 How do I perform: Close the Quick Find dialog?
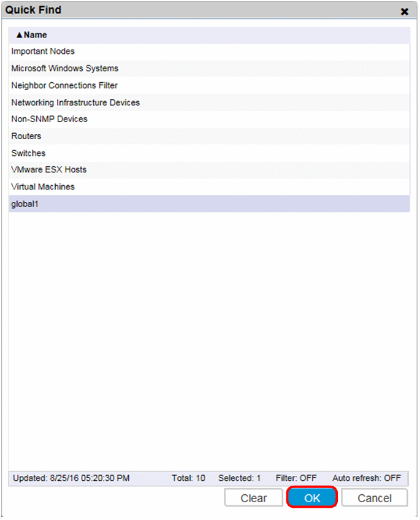[x=404, y=12]
